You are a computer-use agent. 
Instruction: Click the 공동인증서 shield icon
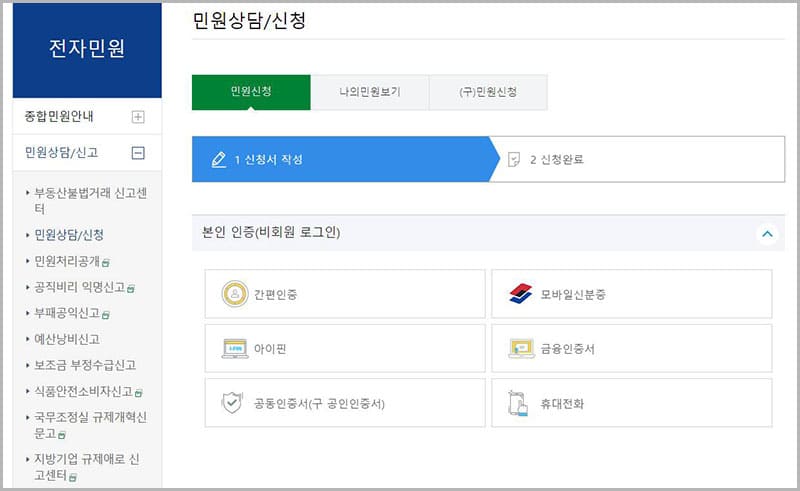click(x=232, y=403)
